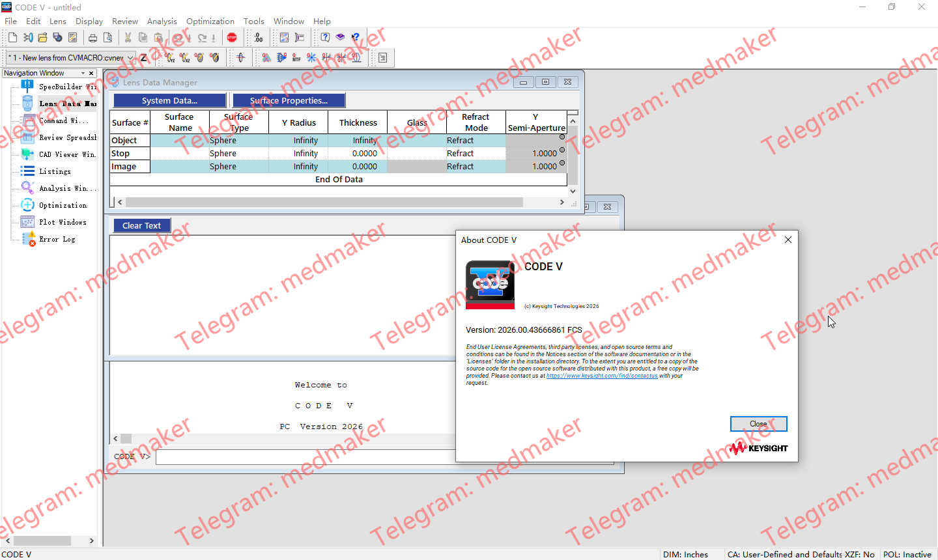Screen dimensions: 938x560
Task: Open a lens file with the folder icon
Action: (42, 38)
